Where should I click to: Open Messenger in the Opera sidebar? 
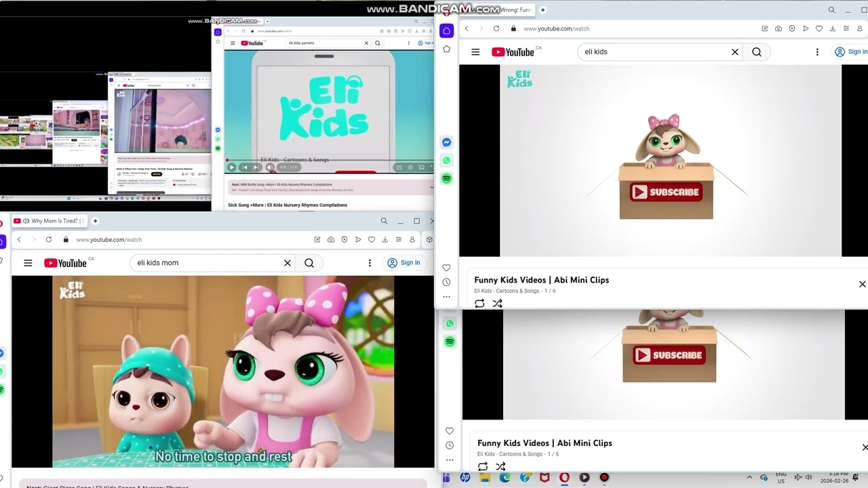click(x=446, y=142)
